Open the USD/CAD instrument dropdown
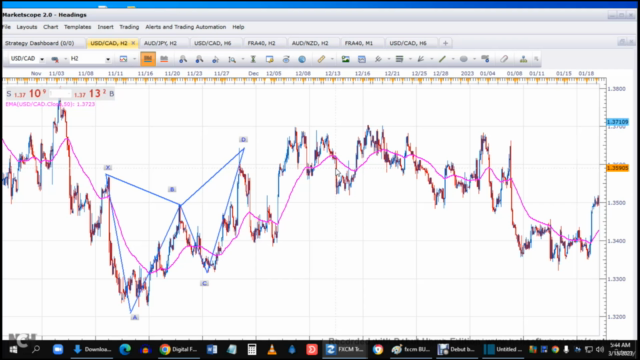The image size is (640, 360). point(42,59)
